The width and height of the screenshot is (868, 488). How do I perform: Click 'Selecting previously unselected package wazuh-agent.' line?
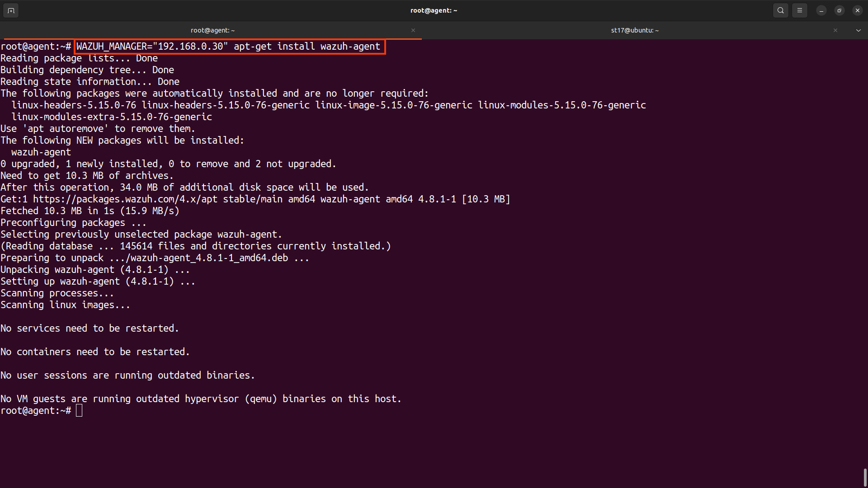pos(141,235)
